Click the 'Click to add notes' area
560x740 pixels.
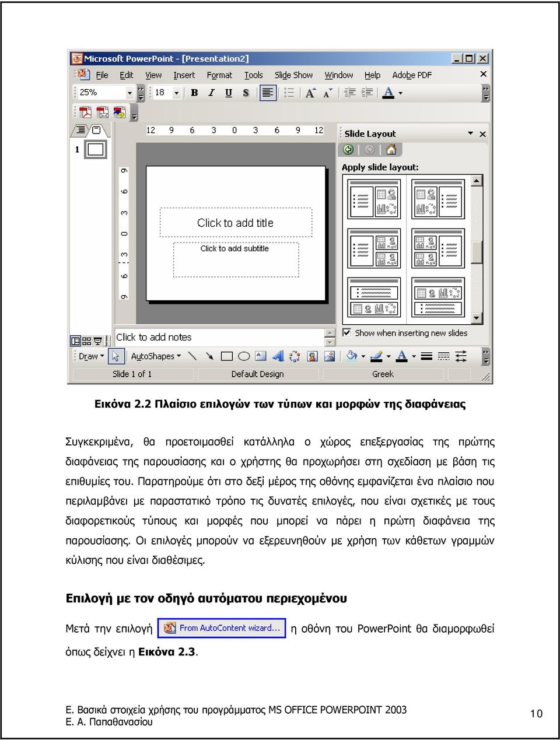219,337
